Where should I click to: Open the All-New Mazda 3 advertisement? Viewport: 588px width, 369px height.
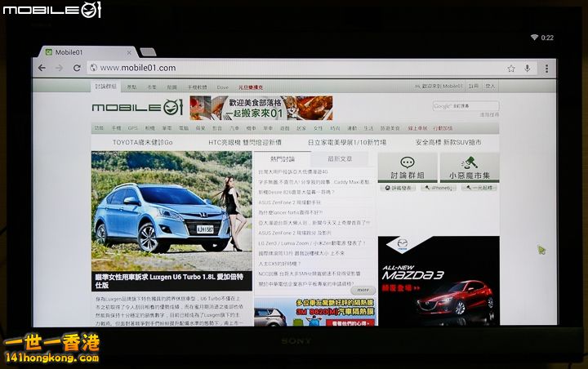pos(438,281)
